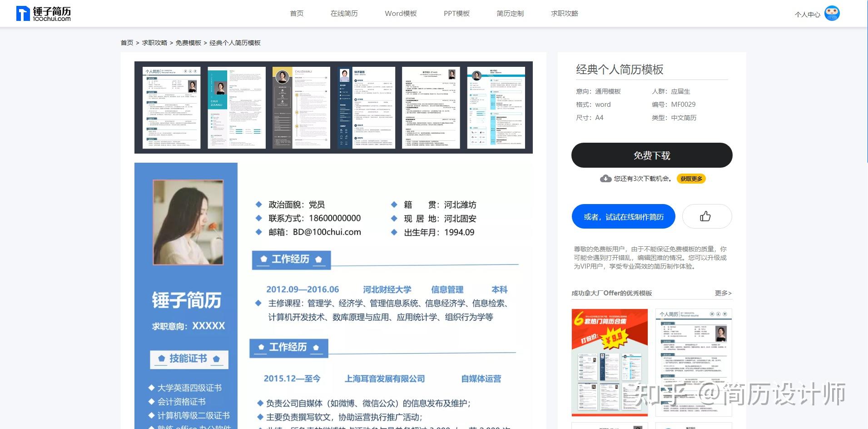Image resolution: width=868 pixels, height=429 pixels.
Task: Open the 求职攻略 menu item
Action: [565, 14]
